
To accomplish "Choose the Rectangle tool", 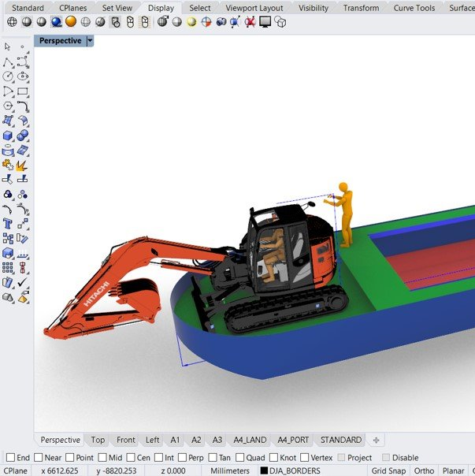I will [23, 91].
